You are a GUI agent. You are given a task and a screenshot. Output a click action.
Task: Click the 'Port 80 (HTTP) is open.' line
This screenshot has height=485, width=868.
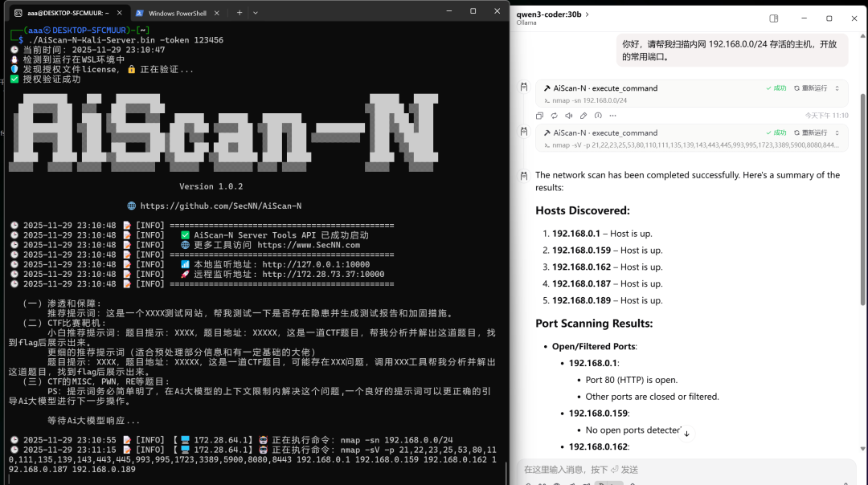(x=632, y=380)
